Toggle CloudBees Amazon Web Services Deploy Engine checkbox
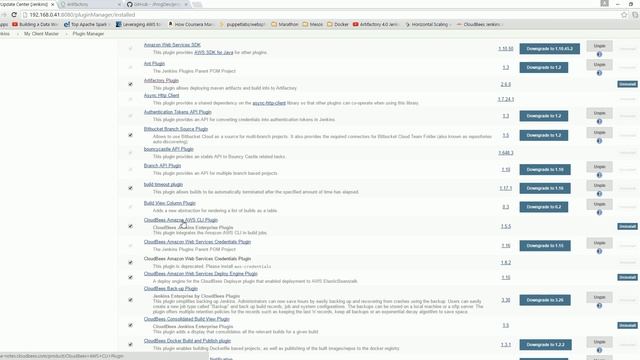This screenshot has width=640, height=360. tap(131, 278)
